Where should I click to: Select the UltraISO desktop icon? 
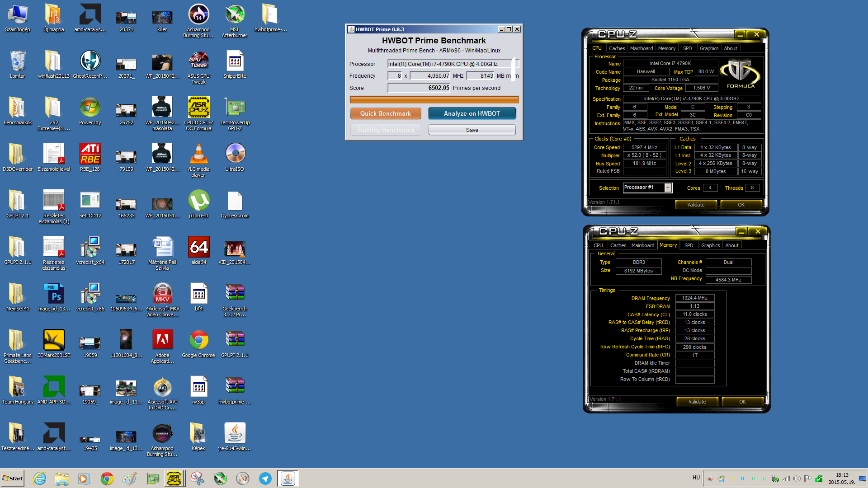pos(235,157)
